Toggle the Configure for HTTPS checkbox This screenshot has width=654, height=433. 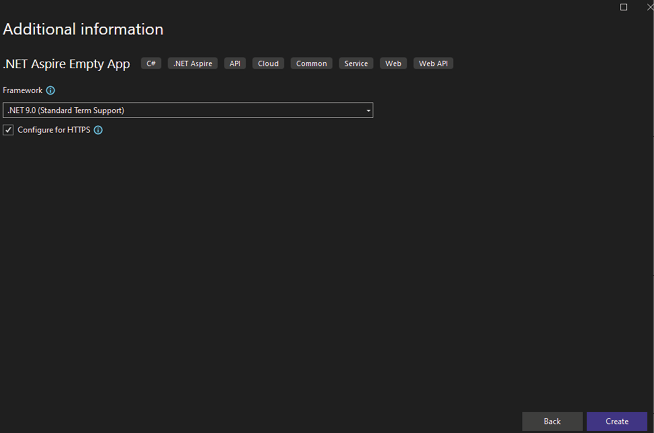coord(9,130)
